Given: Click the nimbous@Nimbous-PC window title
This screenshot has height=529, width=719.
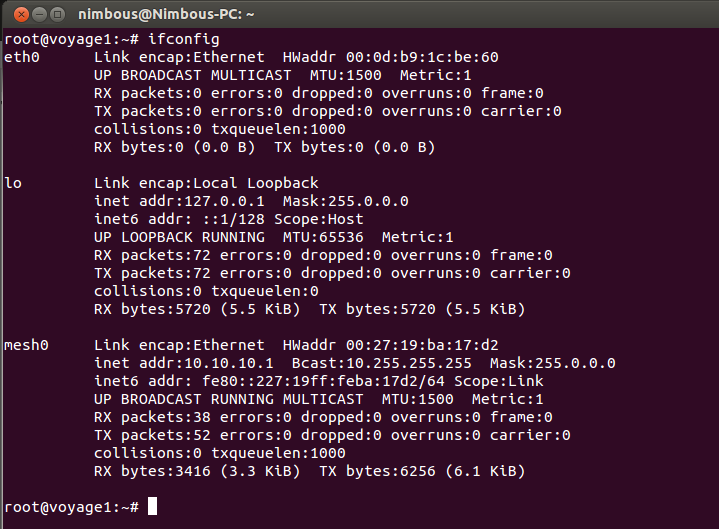Looking at the screenshot, I should tap(166, 14).
